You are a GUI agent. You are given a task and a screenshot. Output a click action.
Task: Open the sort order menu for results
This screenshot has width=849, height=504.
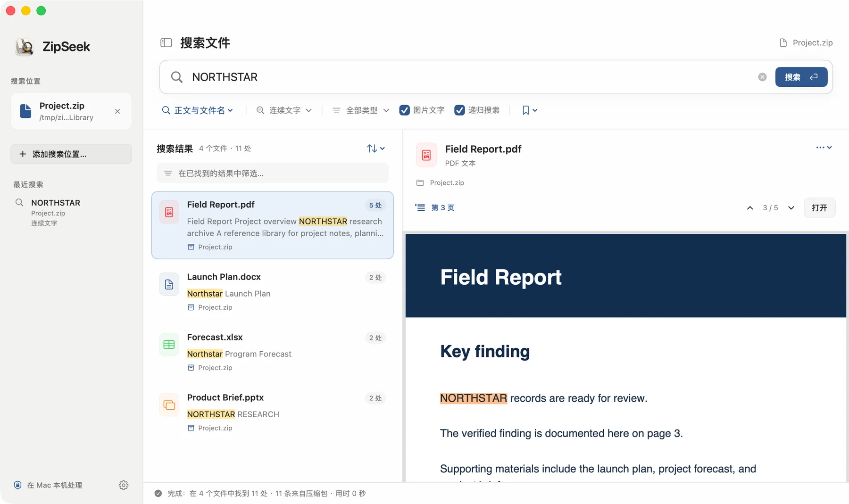[376, 149]
